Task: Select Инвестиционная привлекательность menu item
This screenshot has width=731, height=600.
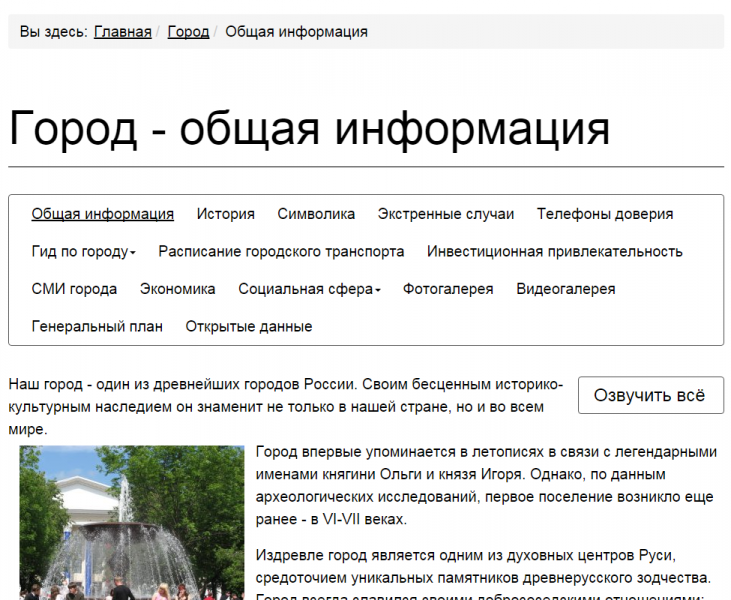Action: tap(554, 252)
